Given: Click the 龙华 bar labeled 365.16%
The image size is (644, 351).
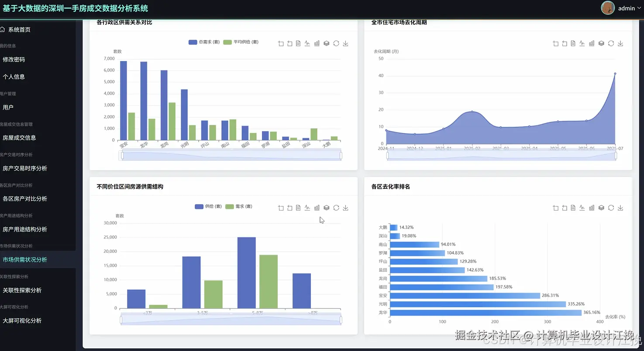Looking at the screenshot, I should click(x=486, y=313).
